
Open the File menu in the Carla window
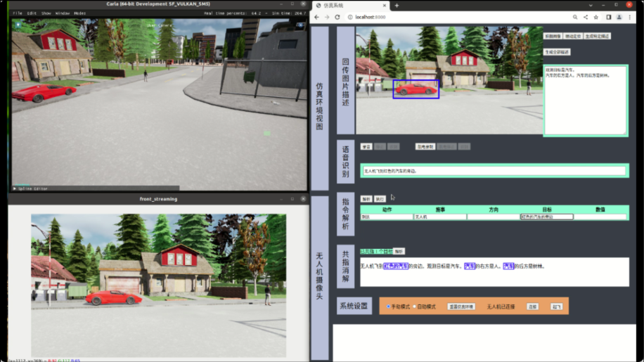click(x=17, y=13)
